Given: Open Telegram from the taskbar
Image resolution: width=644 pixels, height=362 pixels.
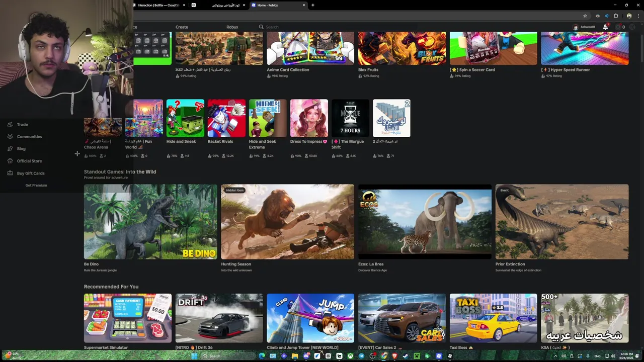Looking at the screenshot, I should 361,356.
